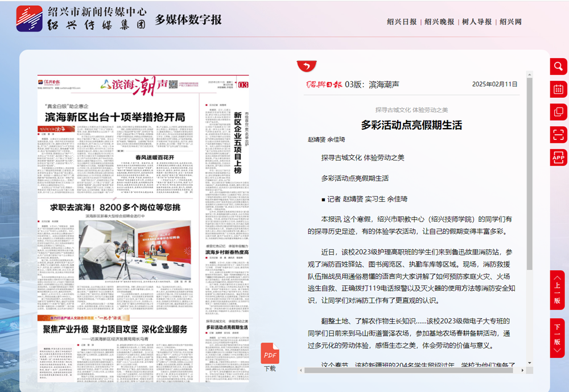The width and height of the screenshot is (569, 392).
Task: Go to next page with 下一版
Action: tap(557, 338)
